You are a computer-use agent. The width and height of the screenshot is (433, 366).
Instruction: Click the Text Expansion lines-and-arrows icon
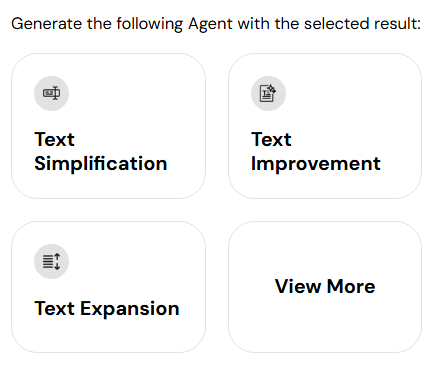(x=51, y=261)
